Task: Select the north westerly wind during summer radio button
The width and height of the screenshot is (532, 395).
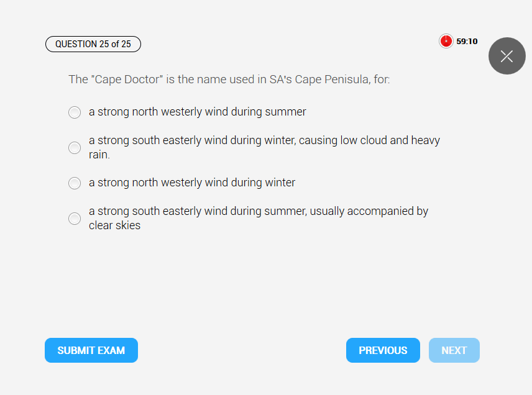Action: [75, 112]
